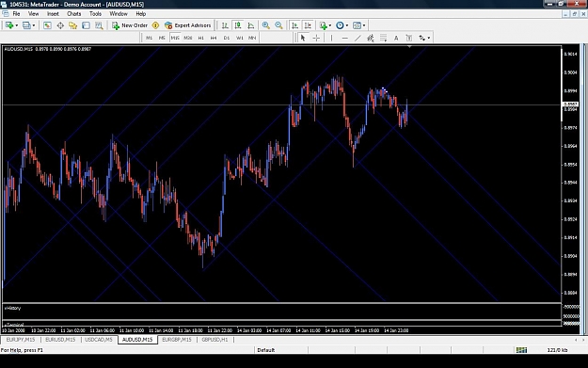Viewport: 588px width, 368px height.
Task: Expand the Indicators dropdown arrow
Action: (330, 25)
